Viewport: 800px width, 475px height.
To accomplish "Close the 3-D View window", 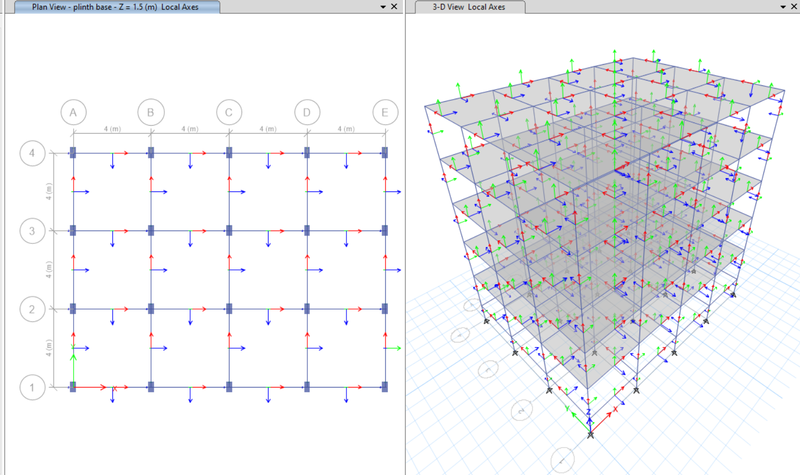I will click(x=794, y=7).
